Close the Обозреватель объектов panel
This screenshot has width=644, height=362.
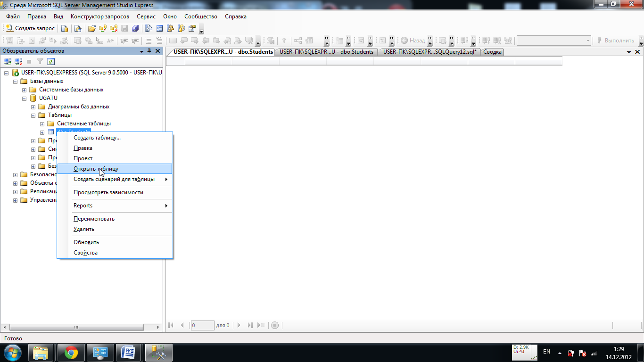[x=158, y=51]
